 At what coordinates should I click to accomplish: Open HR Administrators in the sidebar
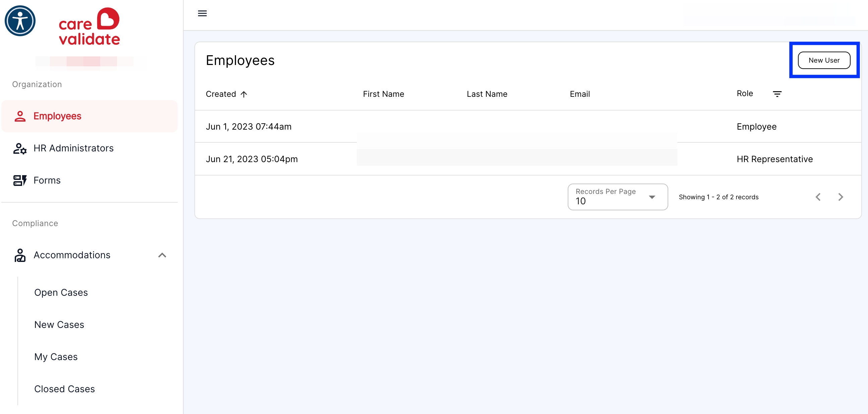[89, 148]
